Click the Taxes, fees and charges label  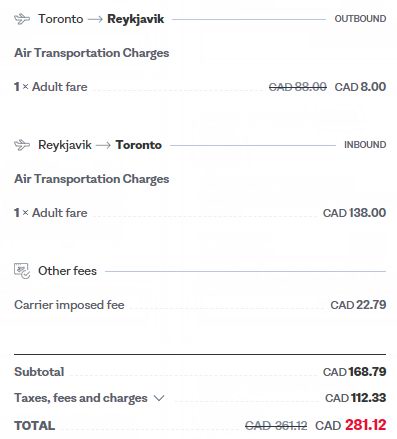click(x=81, y=398)
